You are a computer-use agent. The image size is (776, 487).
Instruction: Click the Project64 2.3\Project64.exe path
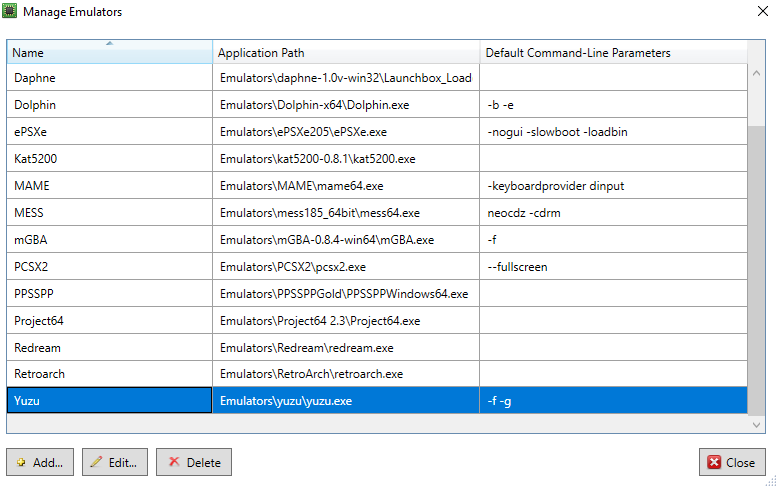346,320
